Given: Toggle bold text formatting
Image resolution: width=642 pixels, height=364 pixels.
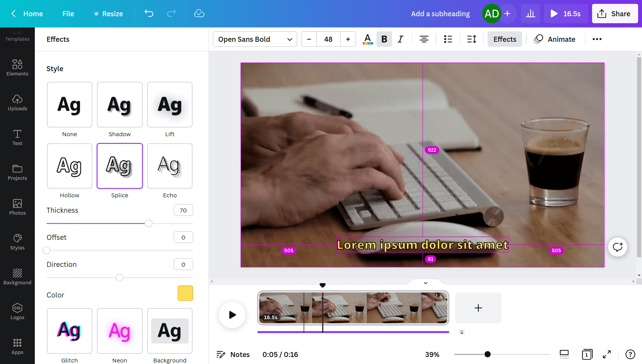Looking at the screenshot, I should [384, 39].
